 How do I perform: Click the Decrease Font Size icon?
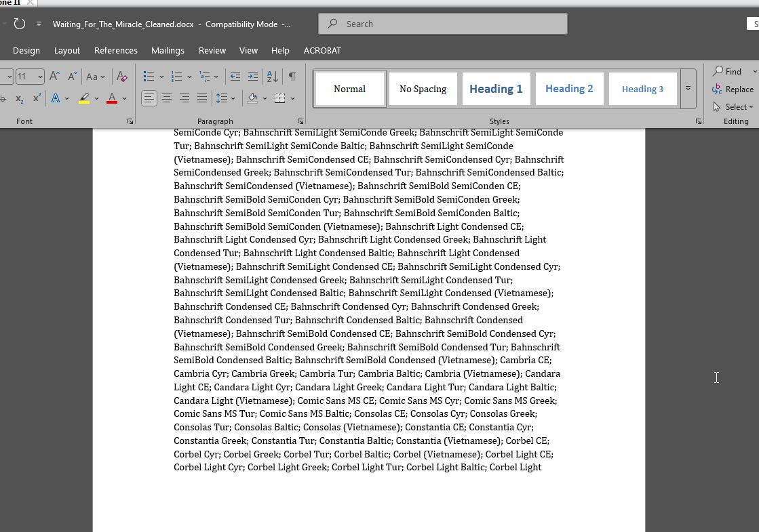[72, 77]
